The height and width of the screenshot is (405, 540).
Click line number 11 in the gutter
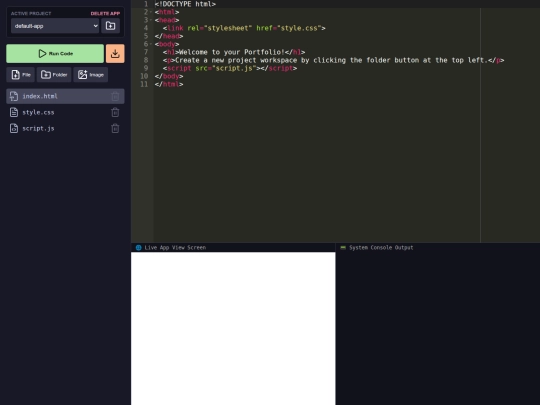pos(144,84)
